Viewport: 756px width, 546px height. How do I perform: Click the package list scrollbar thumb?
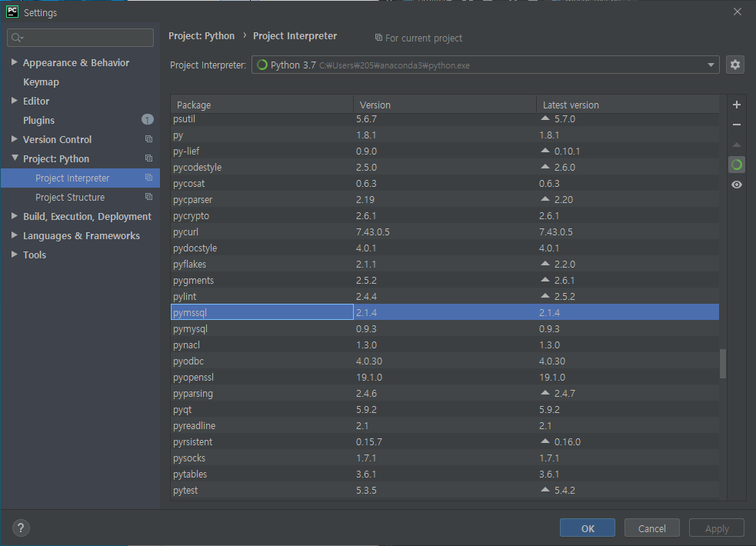(723, 364)
